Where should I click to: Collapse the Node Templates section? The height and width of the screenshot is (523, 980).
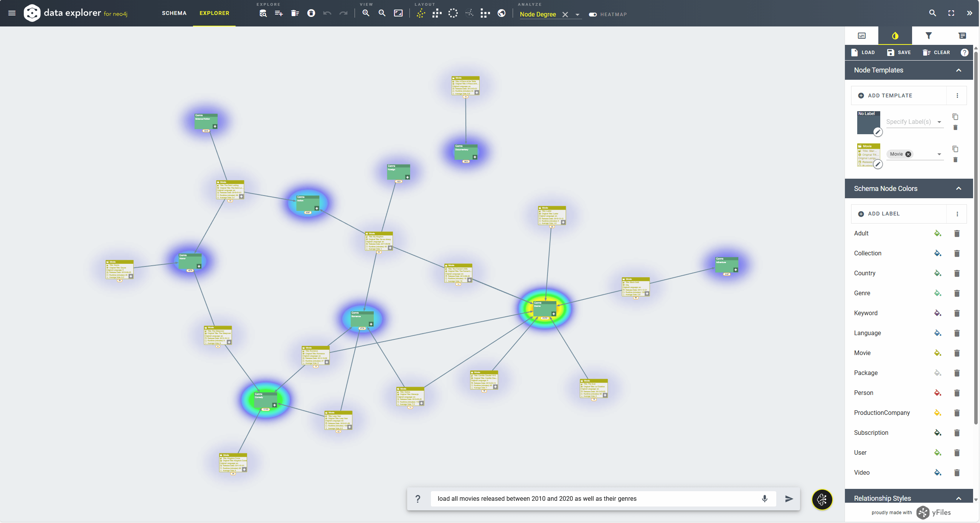[x=958, y=70]
